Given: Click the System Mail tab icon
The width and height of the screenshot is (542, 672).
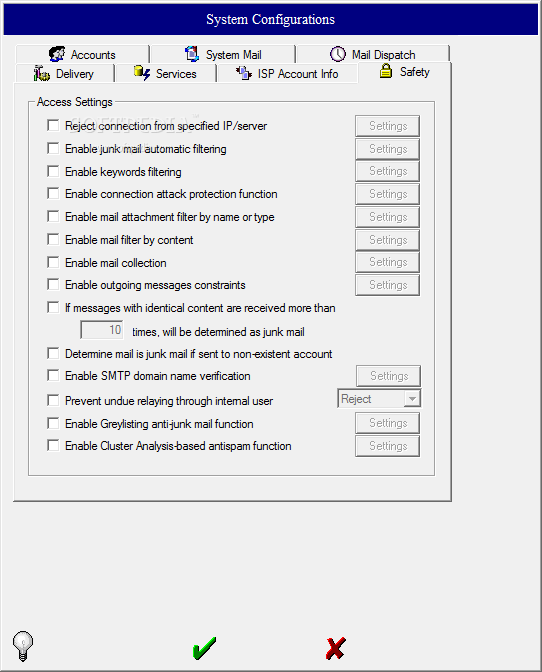Looking at the screenshot, I should click(192, 54).
